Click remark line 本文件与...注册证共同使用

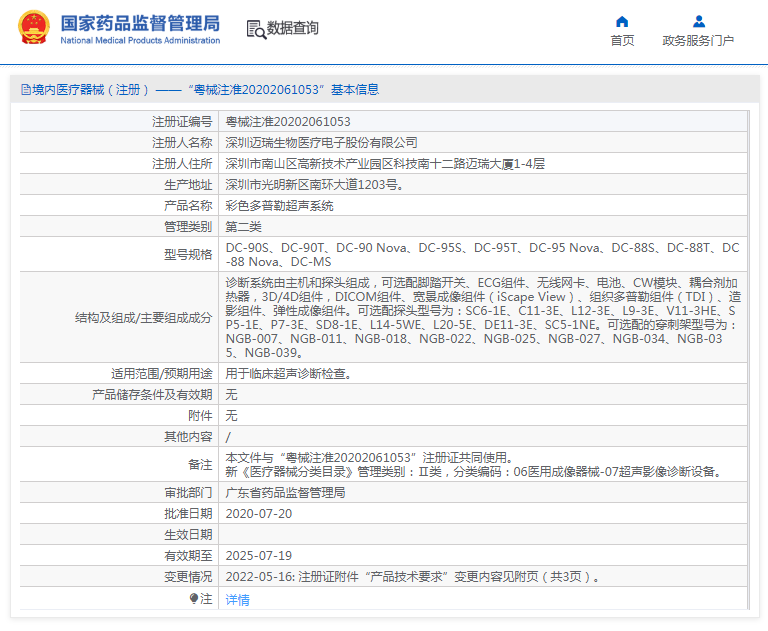point(369,458)
